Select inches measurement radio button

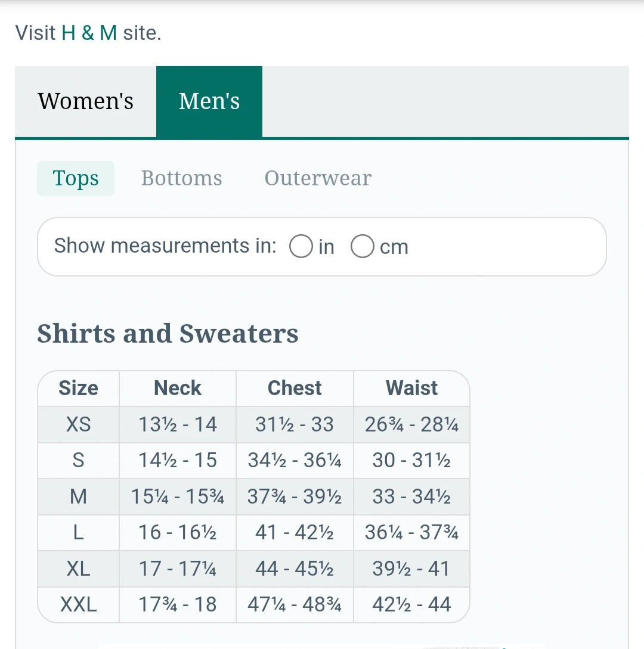301,246
